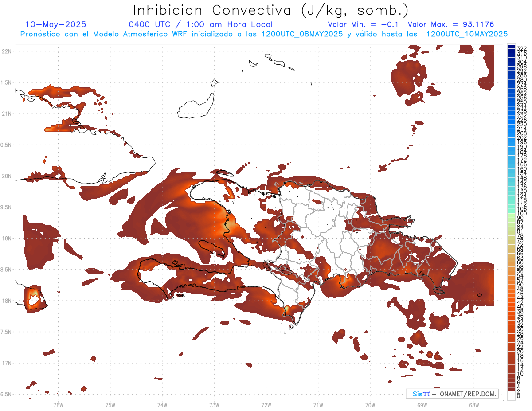Click the colorbar value "322" at top

(x=521, y=48)
